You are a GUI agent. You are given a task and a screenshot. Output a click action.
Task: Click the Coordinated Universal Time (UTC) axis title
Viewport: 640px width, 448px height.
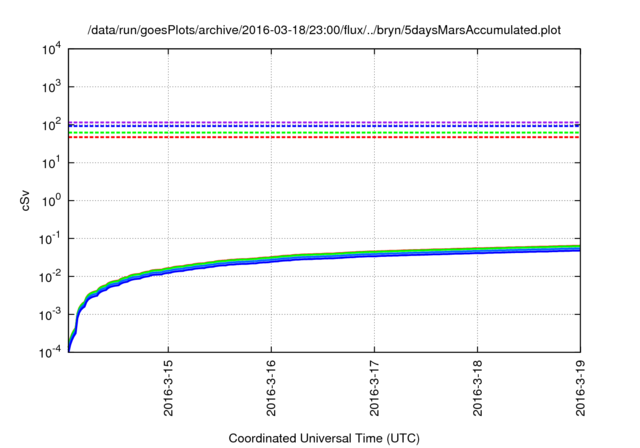(x=324, y=438)
